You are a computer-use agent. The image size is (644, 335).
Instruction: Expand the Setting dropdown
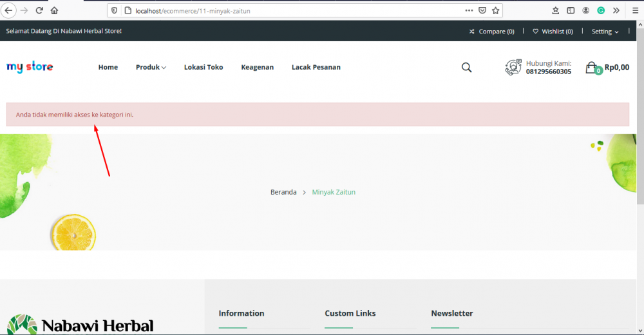click(605, 31)
